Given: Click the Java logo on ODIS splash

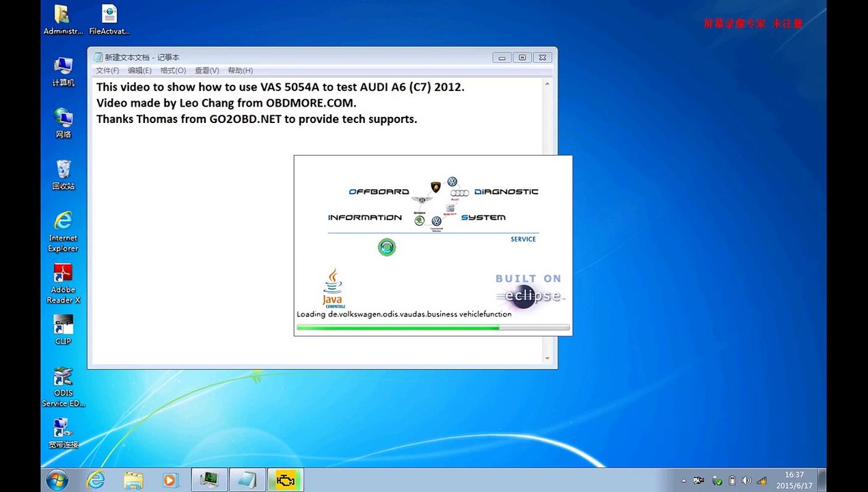Looking at the screenshot, I should tap(334, 288).
